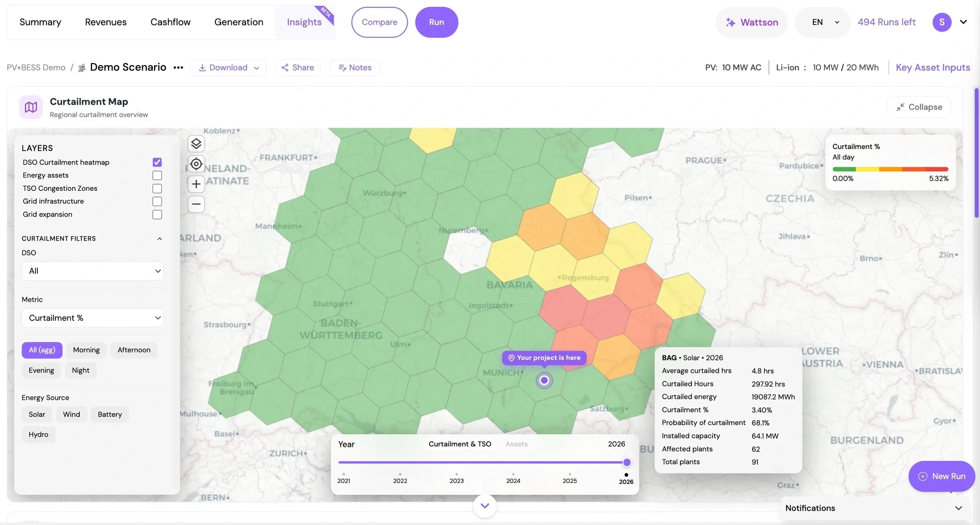The height and width of the screenshot is (525, 980).
Task: Click the year slider handle
Action: tap(627, 462)
